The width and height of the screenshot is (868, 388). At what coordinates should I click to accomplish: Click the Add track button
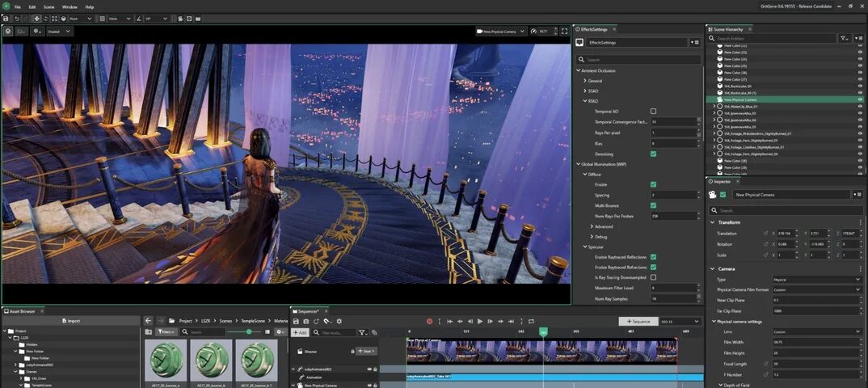(x=300, y=333)
